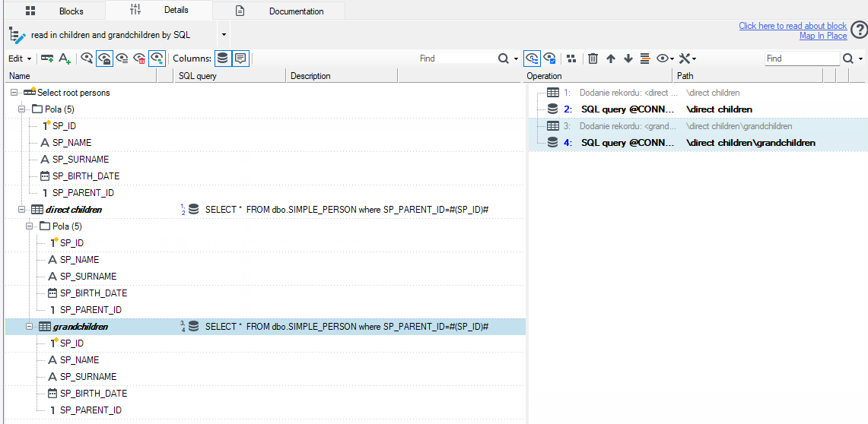Click the add field icon with green plus
The image size is (868, 424).
tap(48, 58)
